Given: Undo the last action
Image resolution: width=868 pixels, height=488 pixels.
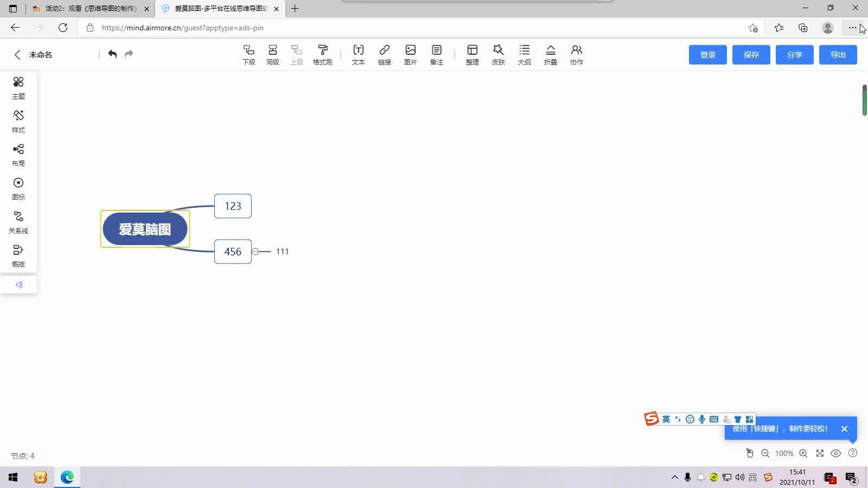Looking at the screenshot, I should (x=112, y=54).
